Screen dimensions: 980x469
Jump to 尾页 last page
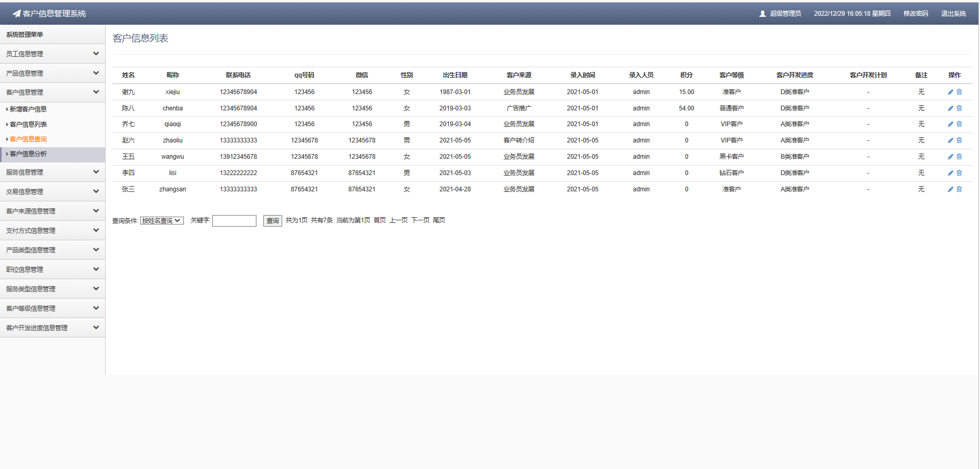(439, 220)
